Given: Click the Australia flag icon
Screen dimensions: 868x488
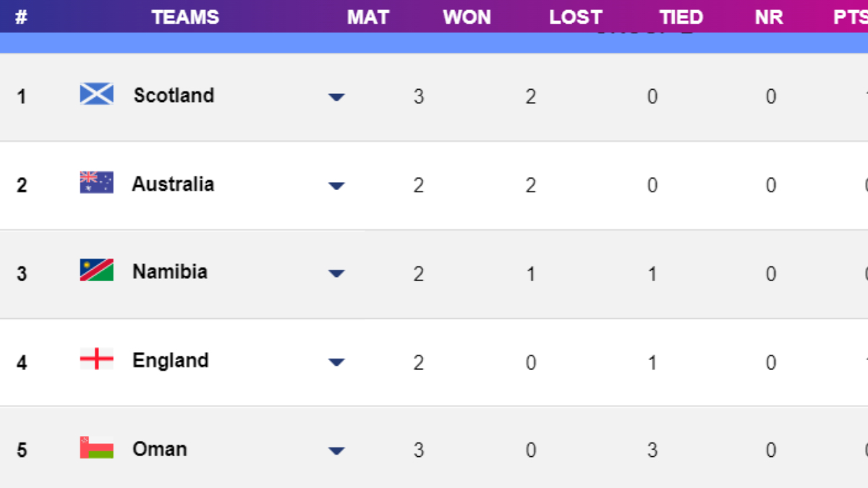Looking at the screenshot, I should click(x=96, y=182).
